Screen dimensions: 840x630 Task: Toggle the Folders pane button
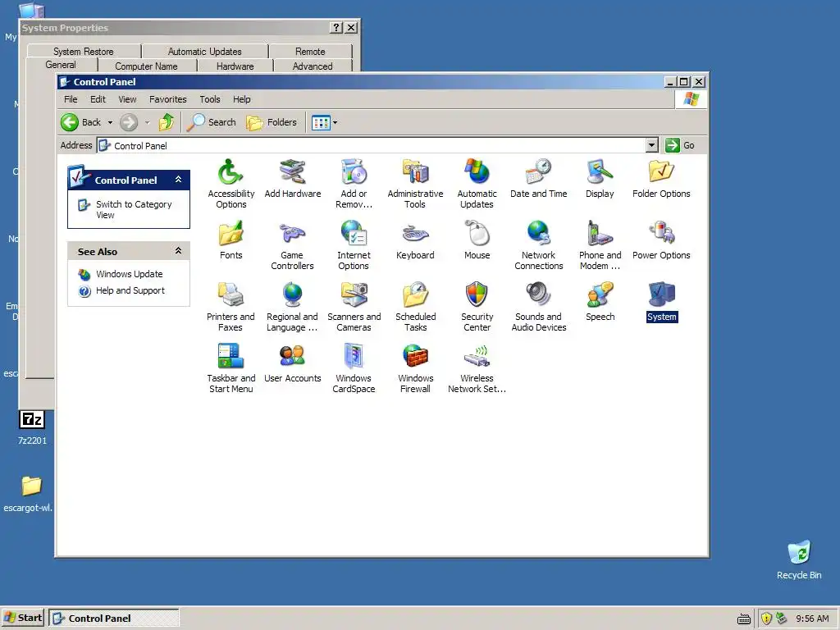272,122
